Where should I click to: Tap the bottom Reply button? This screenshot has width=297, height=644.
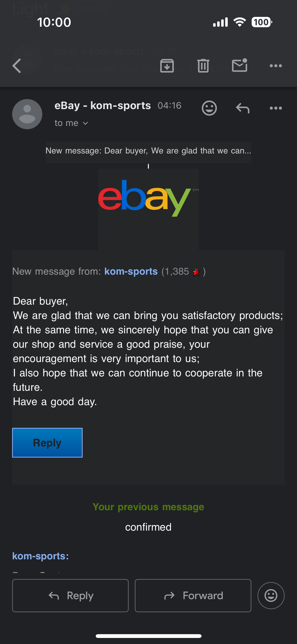[x=70, y=596]
